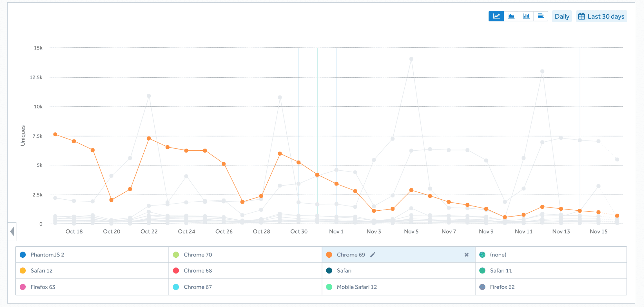Select the line chart view icon
644x307 pixels.
click(496, 16)
